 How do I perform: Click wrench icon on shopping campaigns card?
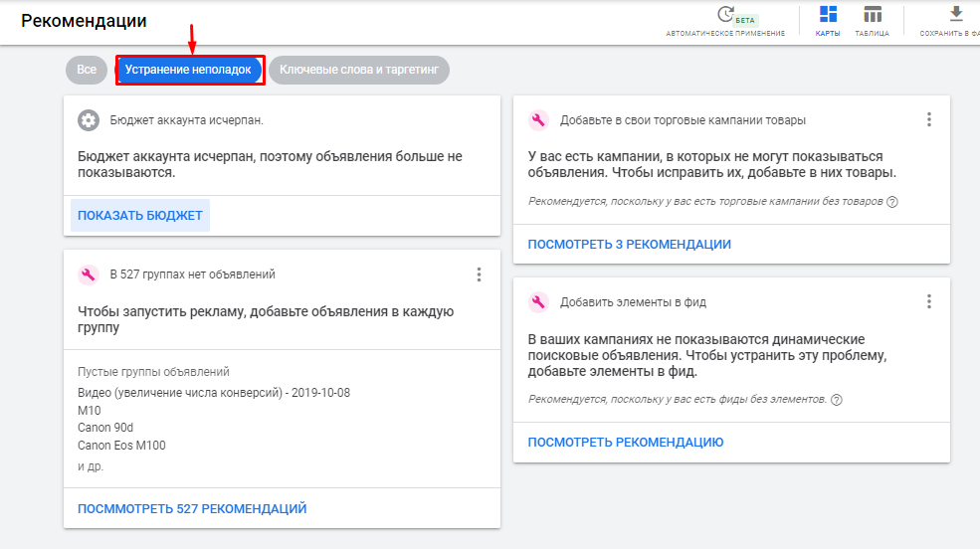tap(538, 120)
